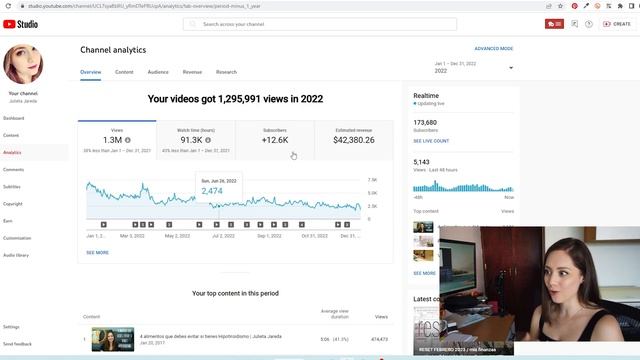Click the eyedropper color picker extension
This screenshot has width=640, height=360.
pos(586,6)
